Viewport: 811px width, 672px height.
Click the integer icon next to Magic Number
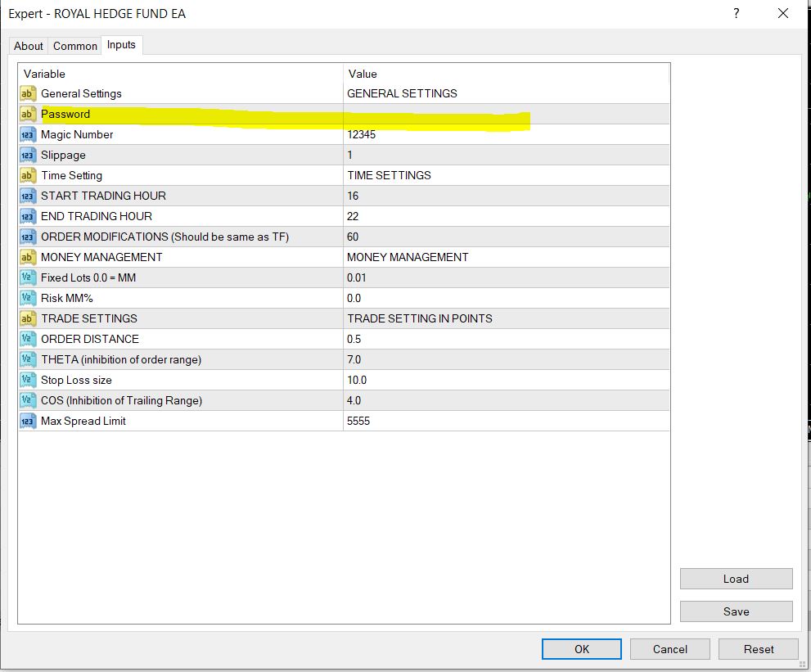tap(27, 134)
